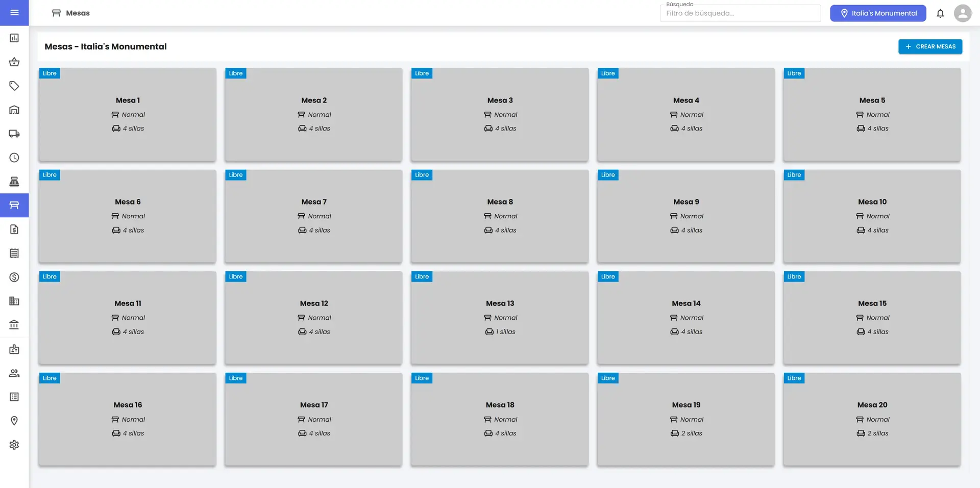Select the Mesa 20 table card
Screen dimensions: 980x488
coord(872,419)
